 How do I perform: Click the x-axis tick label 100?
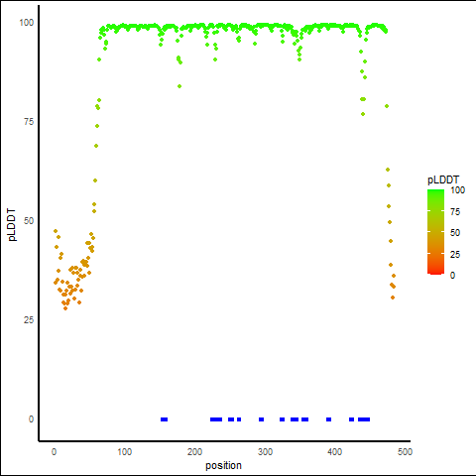125,451
